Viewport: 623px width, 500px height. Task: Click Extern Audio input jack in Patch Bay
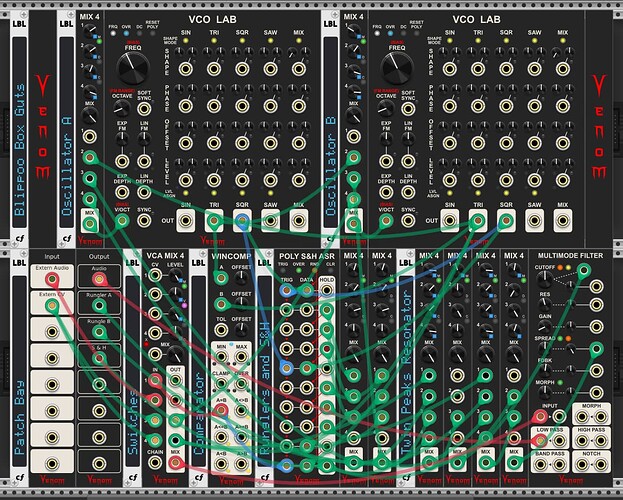coord(52,279)
